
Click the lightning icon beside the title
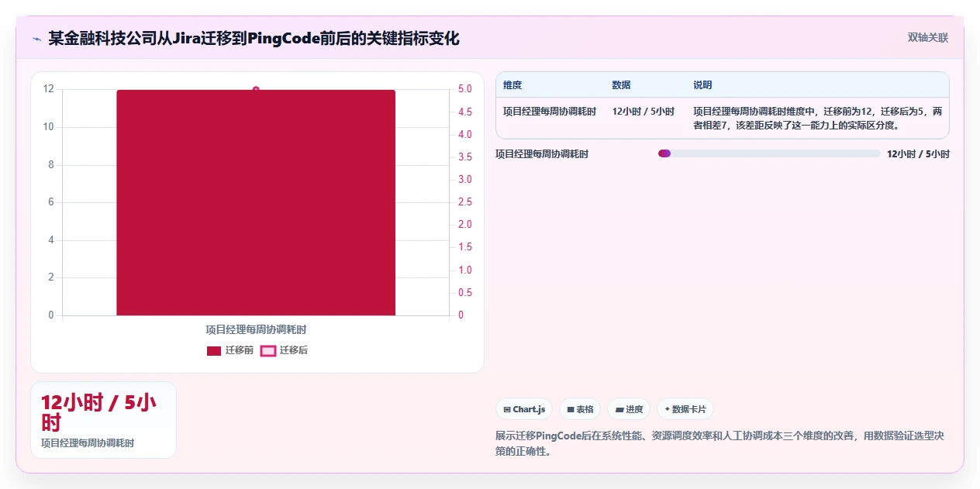tap(36, 38)
